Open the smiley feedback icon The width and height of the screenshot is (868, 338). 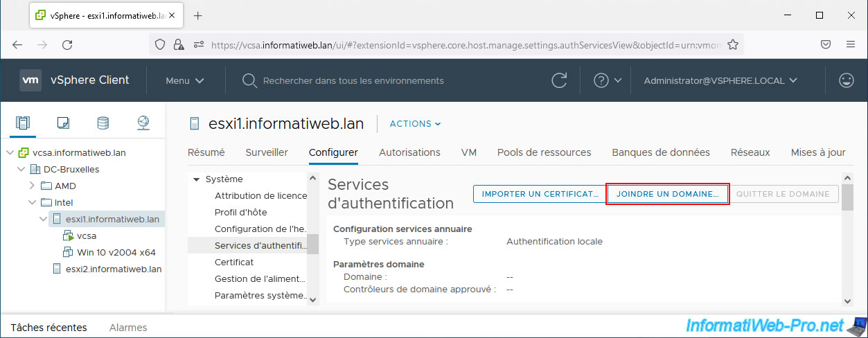pyautogui.click(x=846, y=80)
